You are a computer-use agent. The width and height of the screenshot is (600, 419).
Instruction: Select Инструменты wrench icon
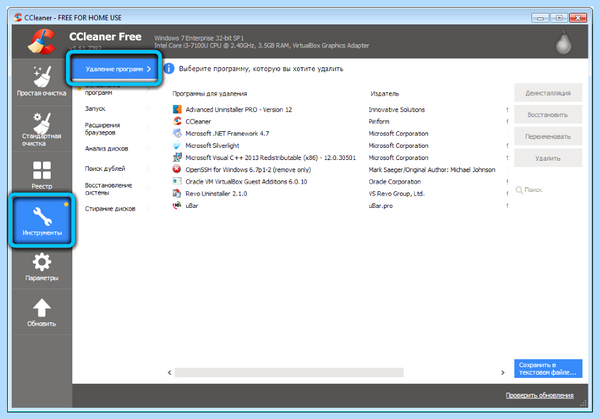42,216
